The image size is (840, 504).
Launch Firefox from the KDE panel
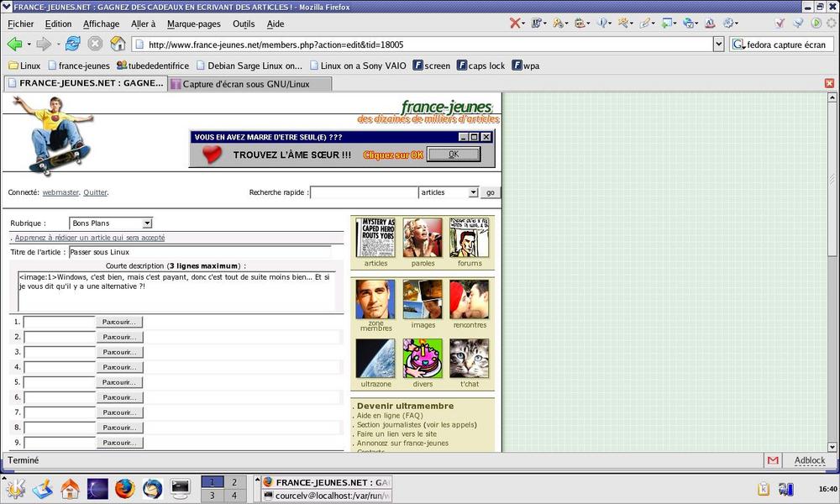pyautogui.click(x=125, y=488)
